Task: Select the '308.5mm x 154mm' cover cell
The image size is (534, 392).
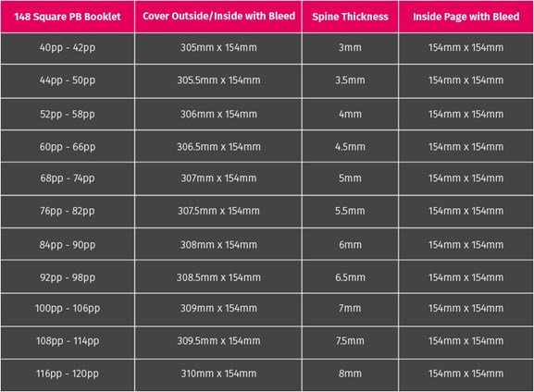Action: [x=218, y=277]
